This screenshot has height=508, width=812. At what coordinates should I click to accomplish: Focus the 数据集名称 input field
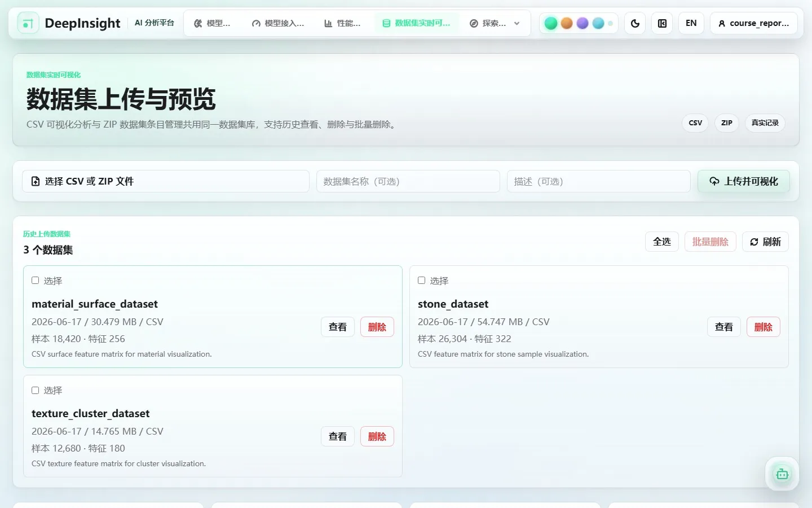408,181
